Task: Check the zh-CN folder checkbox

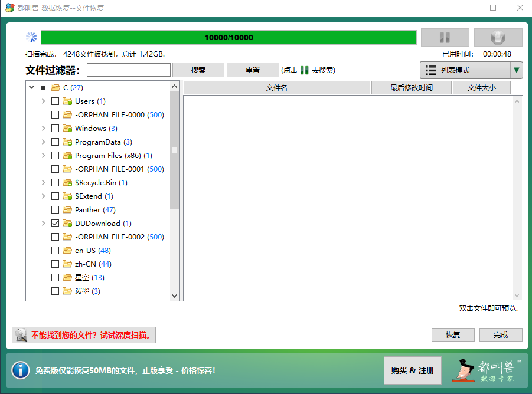Action: [x=55, y=264]
